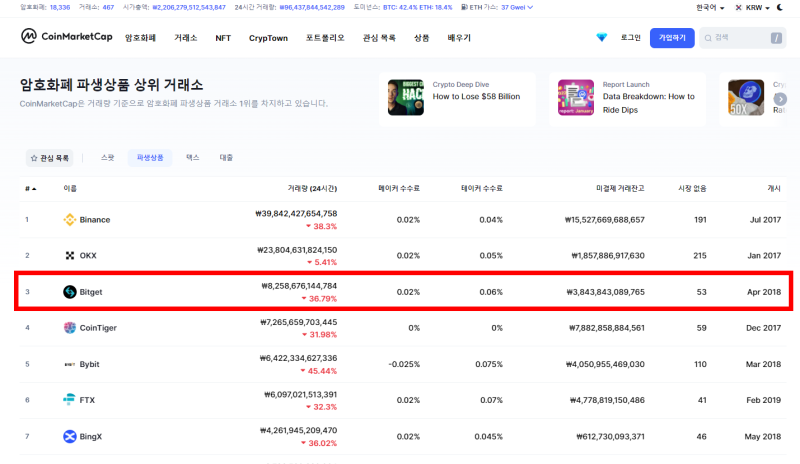Click the Bitget logo icon
Image resolution: width=800 pixels, height=464 pixels.
click(x=69, y=291)
